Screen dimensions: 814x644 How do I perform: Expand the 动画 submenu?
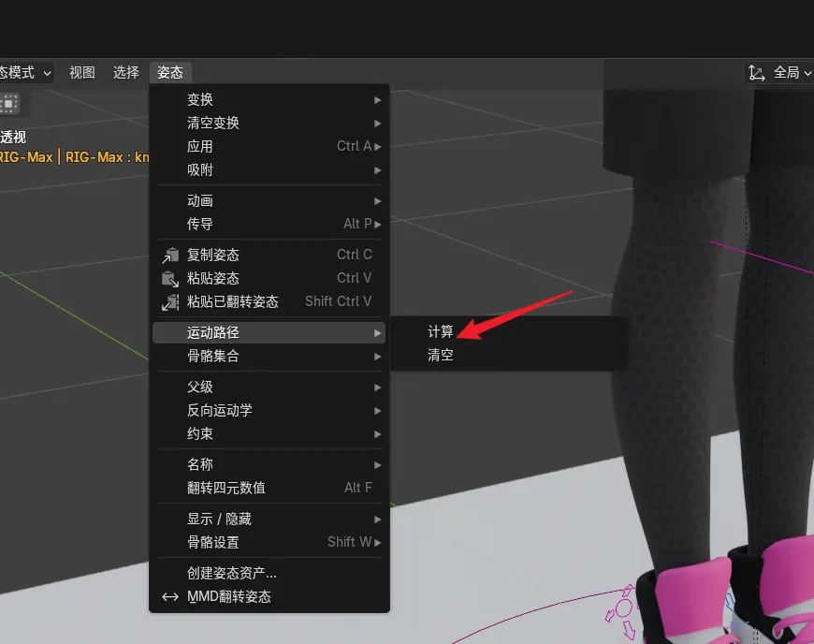tap(269, 201)
